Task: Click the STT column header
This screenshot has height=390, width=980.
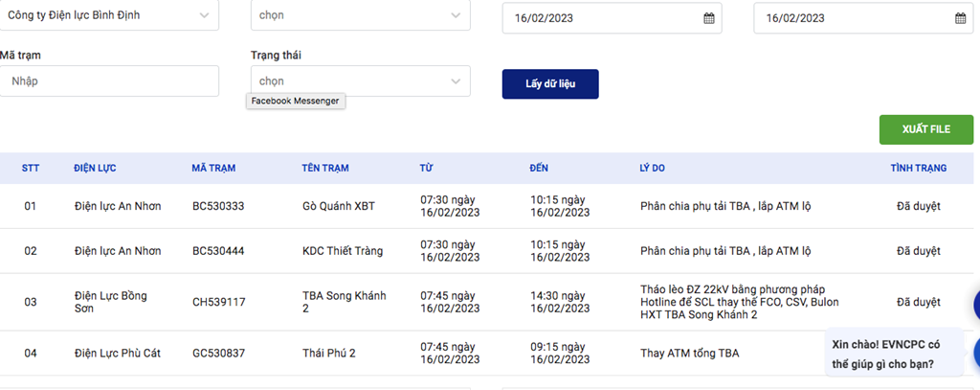Action: (x=31, y=169)
